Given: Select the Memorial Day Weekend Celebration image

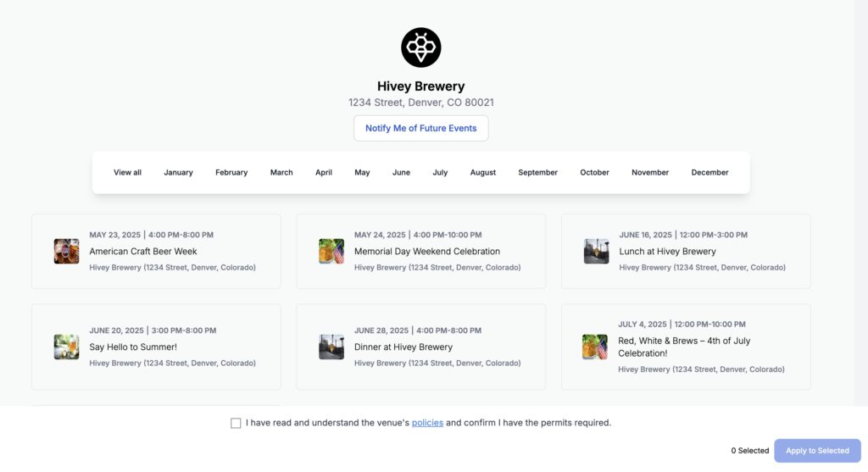Looking at the screenshot, I should coord(331,251).
